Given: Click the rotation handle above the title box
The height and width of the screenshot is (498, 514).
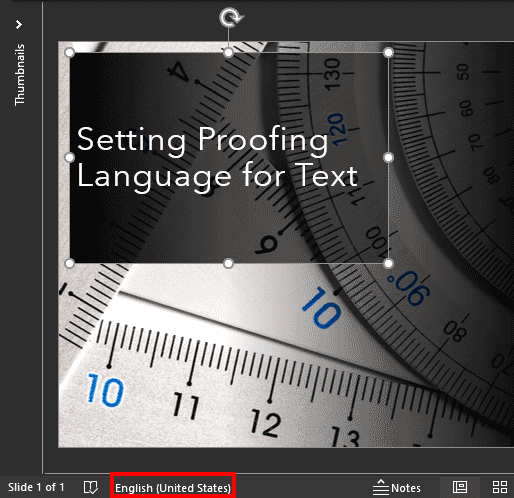Looking at the screenshot, I should pos(231,18).
